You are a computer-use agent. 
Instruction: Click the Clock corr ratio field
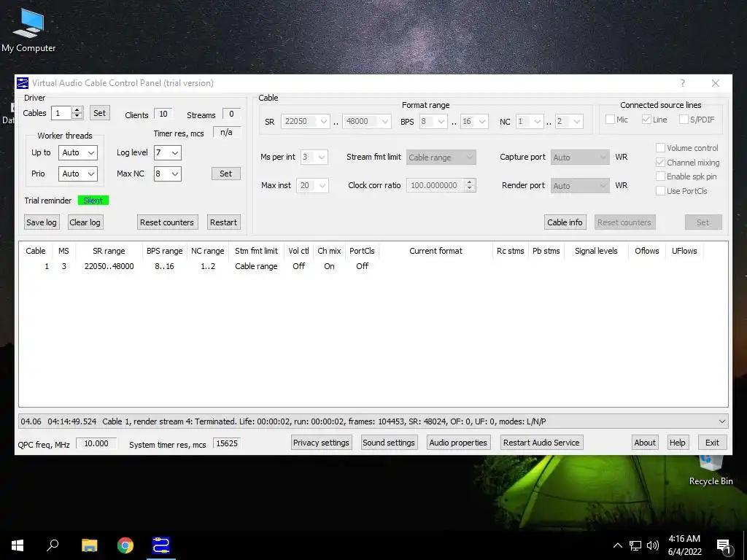(436, 185)
